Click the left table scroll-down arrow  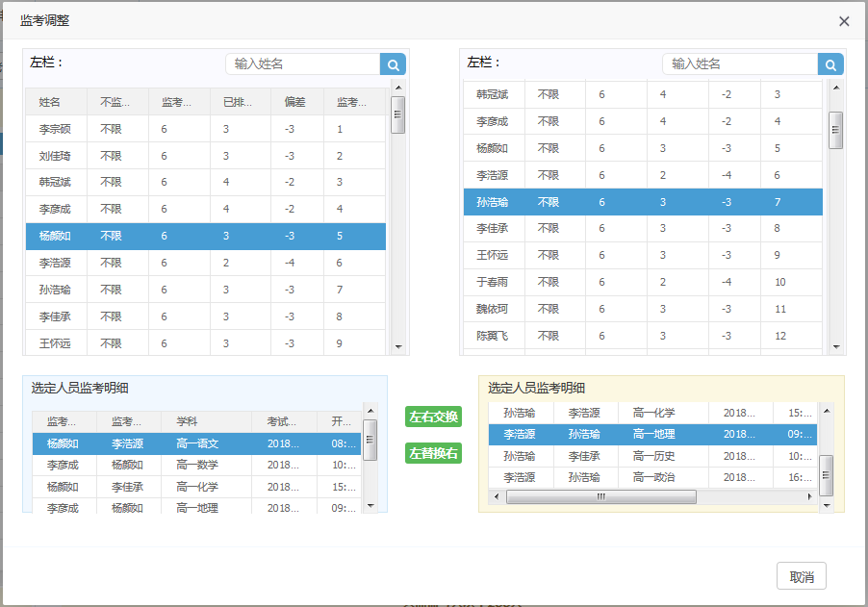398,347
